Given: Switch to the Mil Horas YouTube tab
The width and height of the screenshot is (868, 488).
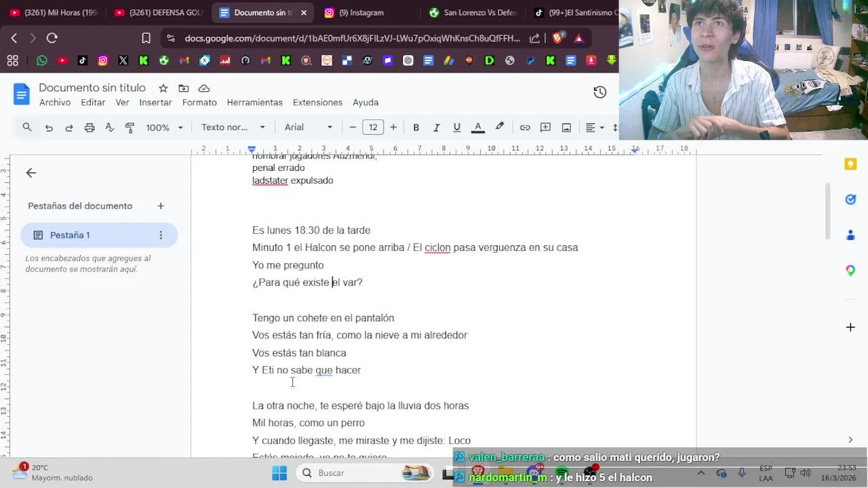Looking at the screenshot, I should coord(53,13).
